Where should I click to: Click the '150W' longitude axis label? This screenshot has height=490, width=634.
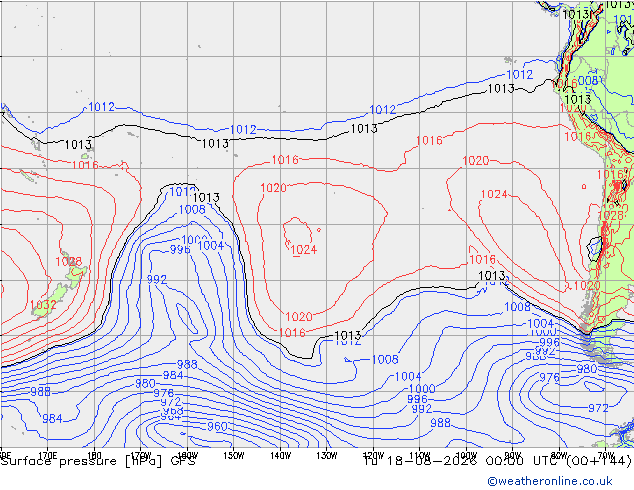point(234,456)
